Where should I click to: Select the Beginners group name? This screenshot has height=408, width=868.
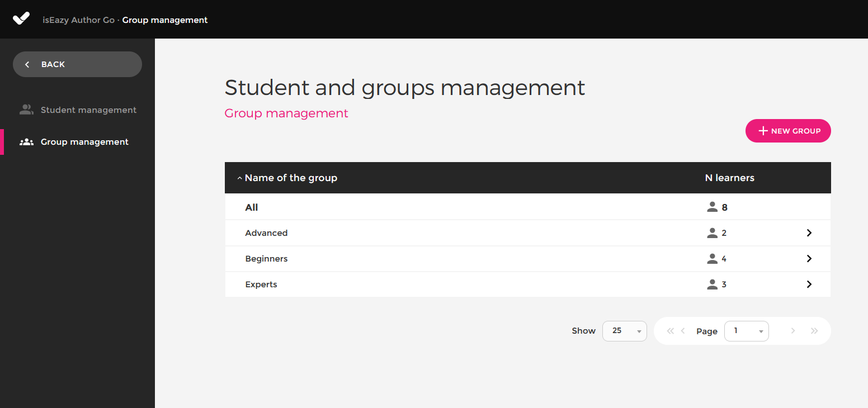(266, 259)
